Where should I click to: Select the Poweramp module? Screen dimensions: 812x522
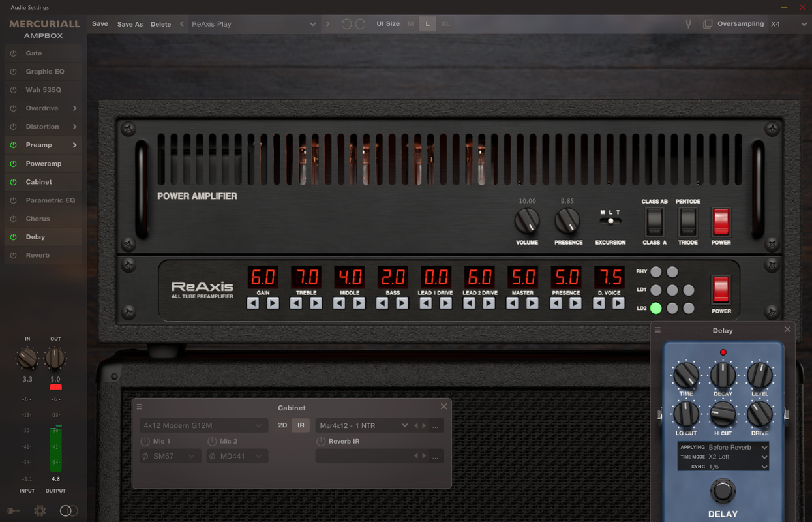pyautogui.click(x=44, y=164)
